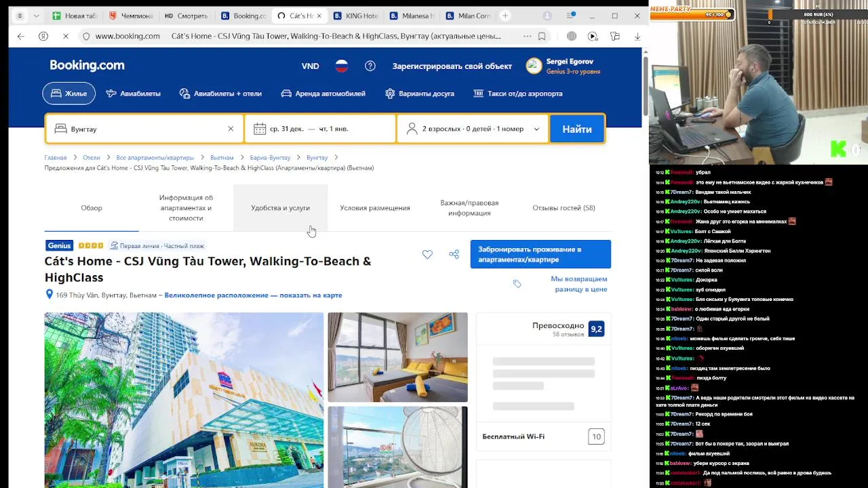This screenshot has height=488, width=868.
Task: Switch to the Новая таблица tab
Action: [75, 16]
